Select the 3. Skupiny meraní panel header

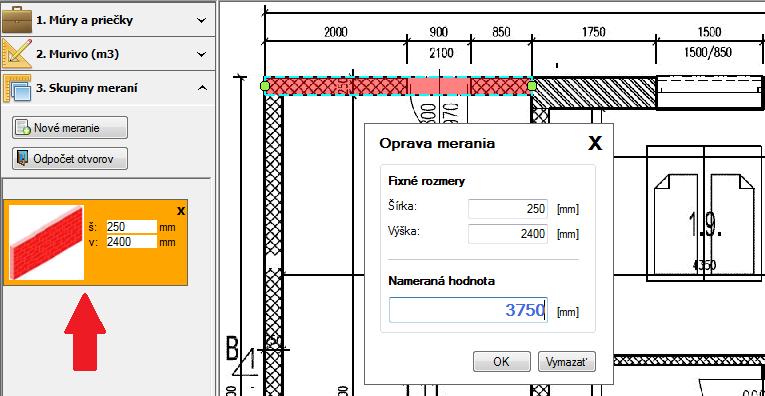click(x=107, y=88)
